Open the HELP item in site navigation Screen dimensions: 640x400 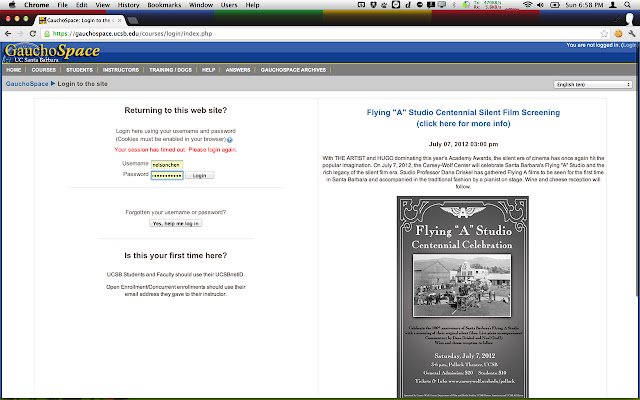[208, 70]
